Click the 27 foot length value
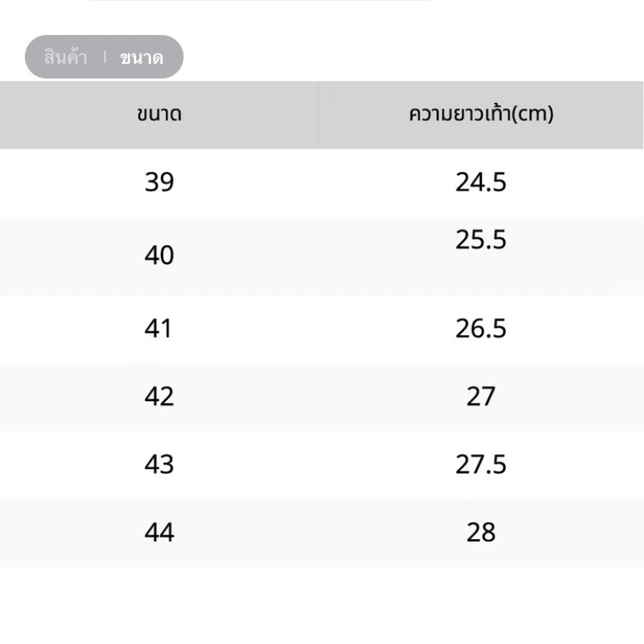 click(481, 397)
